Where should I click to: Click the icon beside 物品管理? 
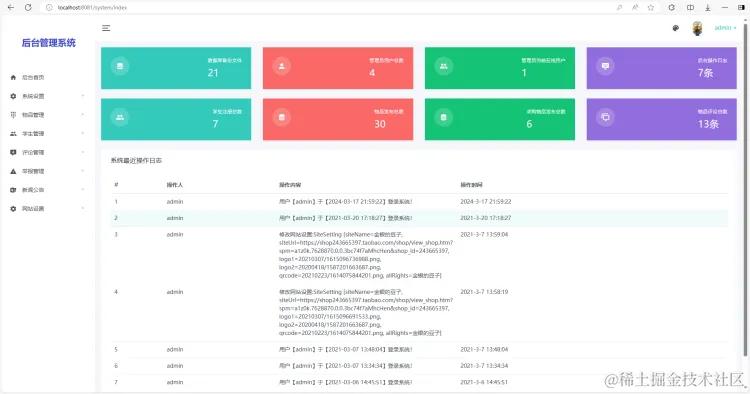pyautogui.click(x=13, y=115)
